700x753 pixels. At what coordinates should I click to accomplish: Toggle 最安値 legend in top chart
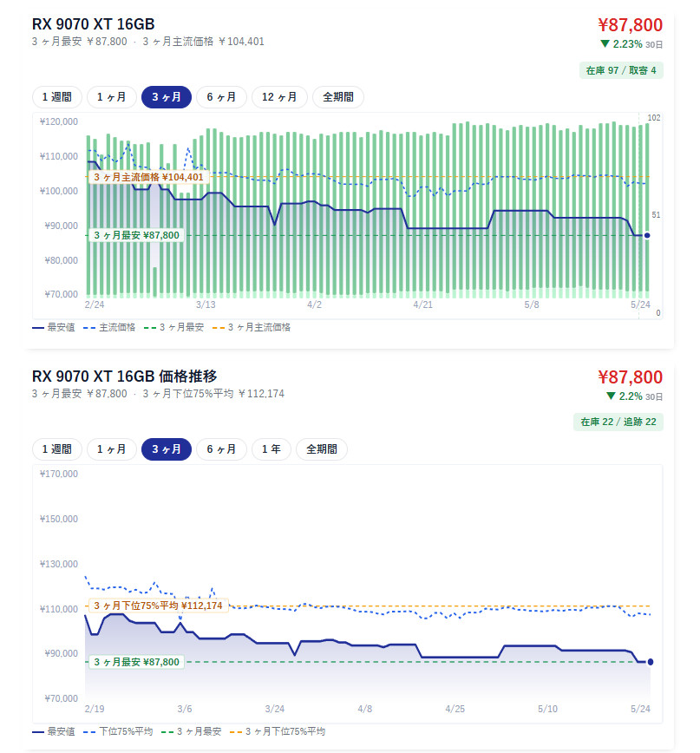[x=54, y=328]
